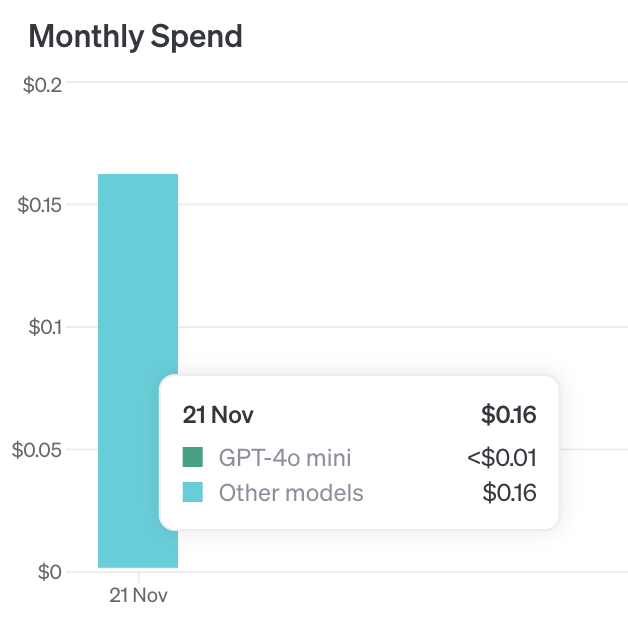
Task: Click the $0.05 y-axis label
Action: pyautogui.click(x=37, y=450)
